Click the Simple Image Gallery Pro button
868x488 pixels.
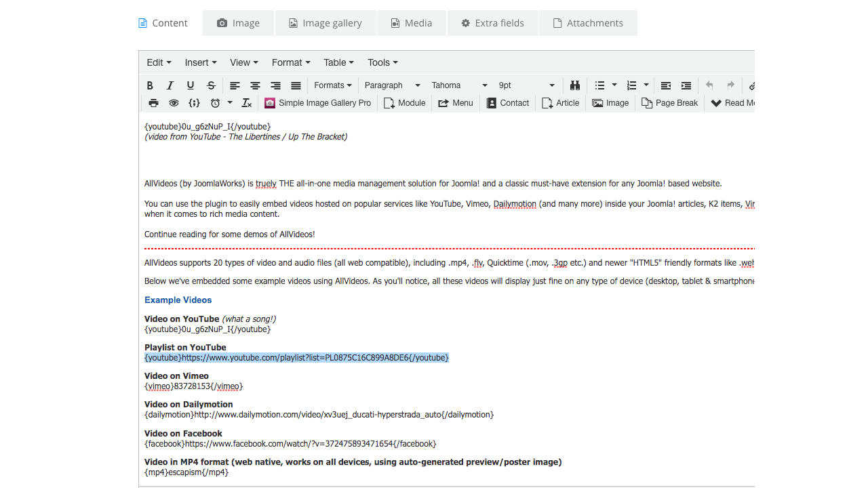317,103
